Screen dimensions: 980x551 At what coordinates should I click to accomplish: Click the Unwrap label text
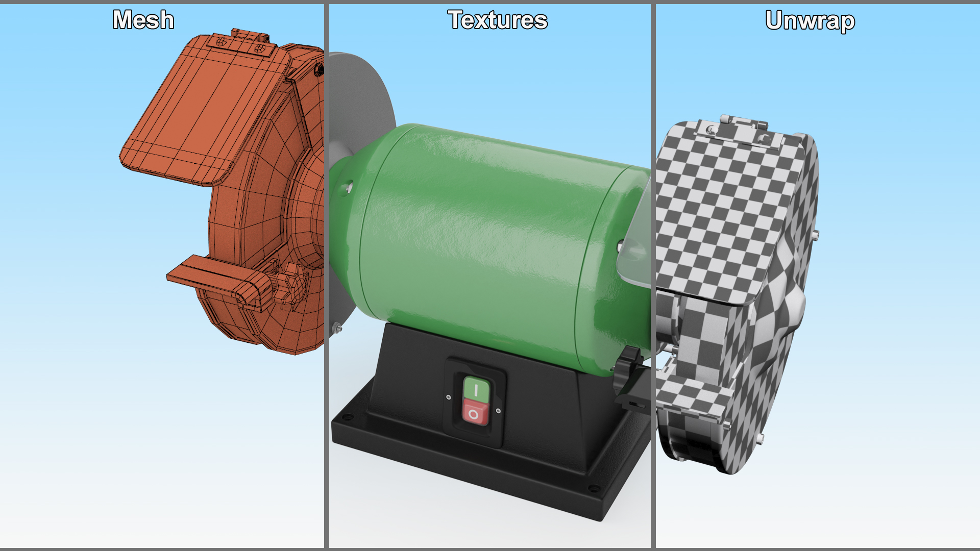(x=810, y=21)
